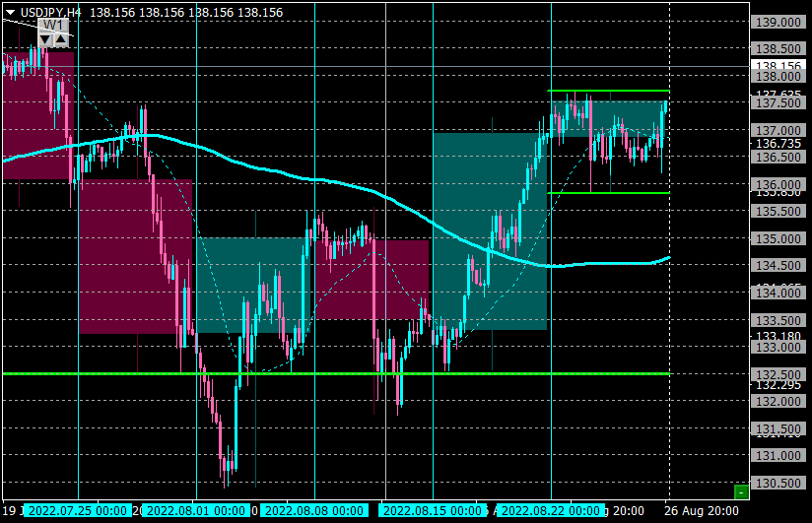The width and height of the screenshot is (812, 523).
Task: Click the USDJPY,H4 chart title
Action: 51,13
